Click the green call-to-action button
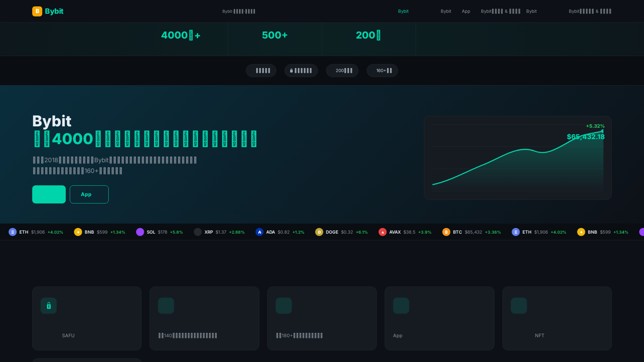This screenshot has height=362, width=644. [49, 194]
